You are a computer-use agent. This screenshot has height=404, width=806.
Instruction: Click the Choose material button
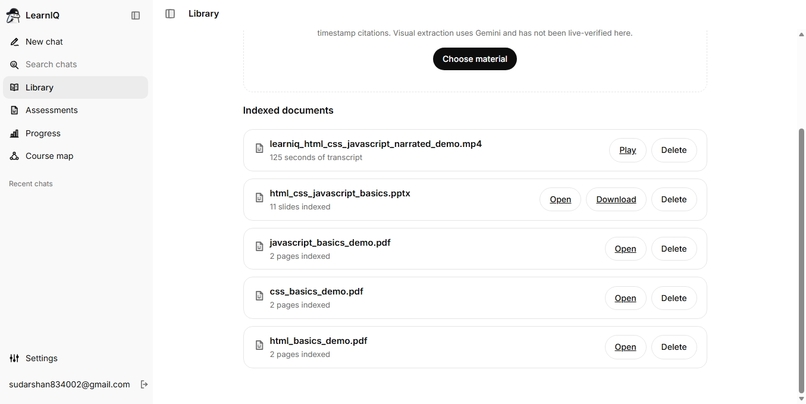coord(474,59)
